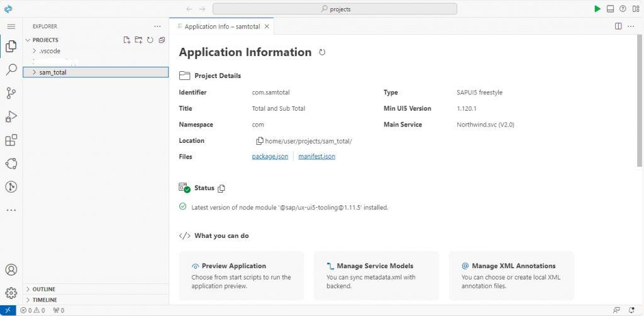Viewport: 644px width, 316px height.
Task: Show errors and warnings in status bar
Action: tap(33, 310)
